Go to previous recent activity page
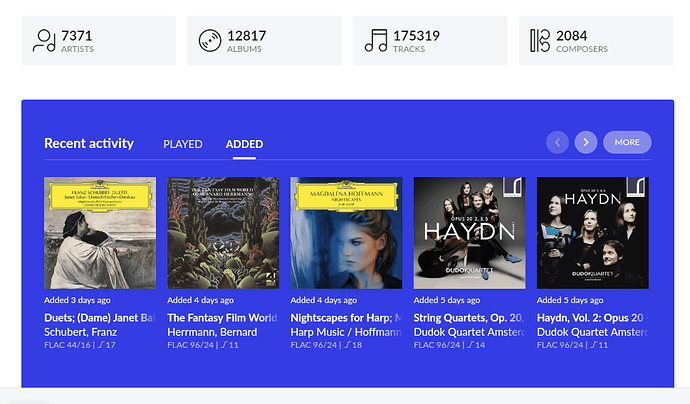This screenshot has height=404, width=690. (558, 142)
